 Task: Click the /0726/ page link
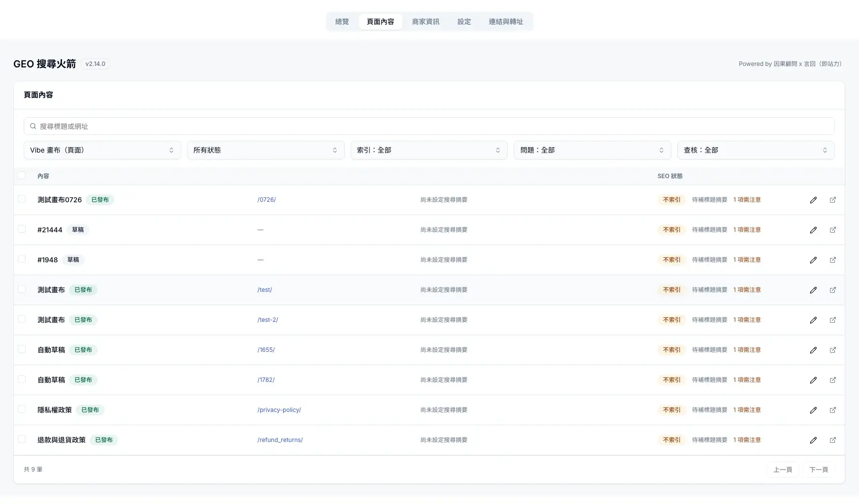click(266, 200)
